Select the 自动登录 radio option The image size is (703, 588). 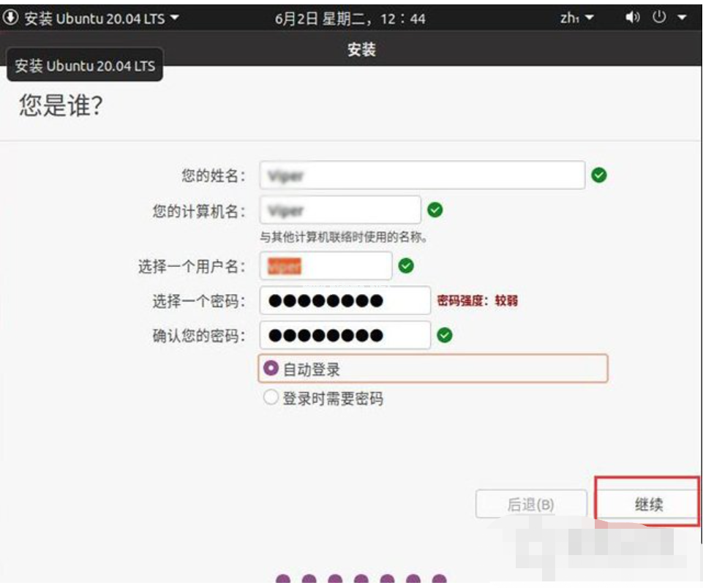[271, 369]
